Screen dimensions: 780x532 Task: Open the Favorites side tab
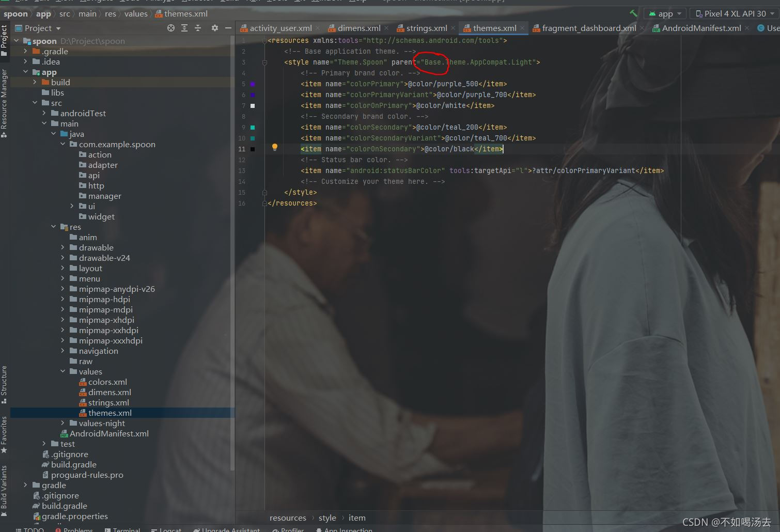coord(4,435)
